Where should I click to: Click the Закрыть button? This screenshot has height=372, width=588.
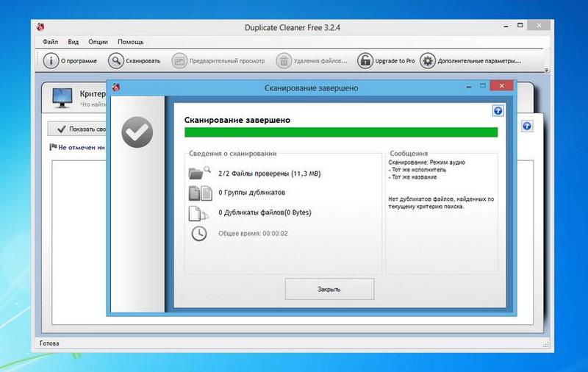pyautogui.click(x=329, y=289)
